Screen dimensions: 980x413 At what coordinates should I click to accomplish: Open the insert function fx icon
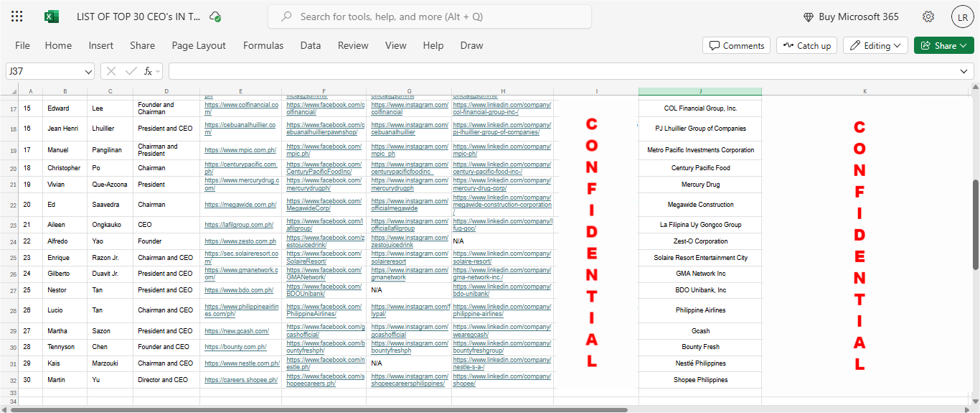pyautogui.click(x=148, y=71)
